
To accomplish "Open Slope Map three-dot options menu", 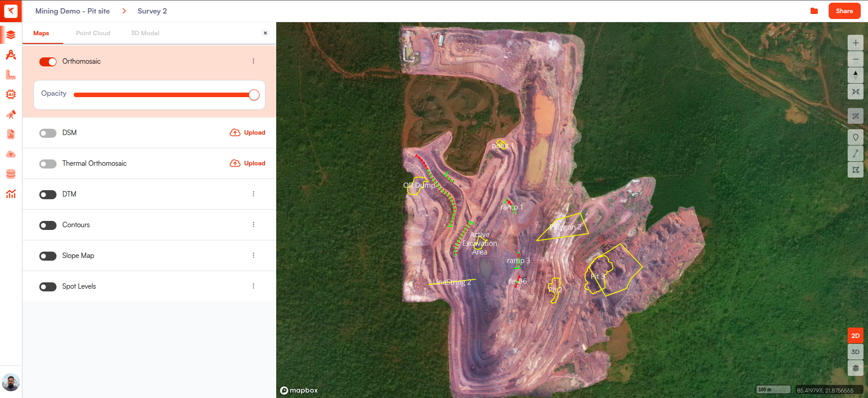I will click(x=253, y=255).
